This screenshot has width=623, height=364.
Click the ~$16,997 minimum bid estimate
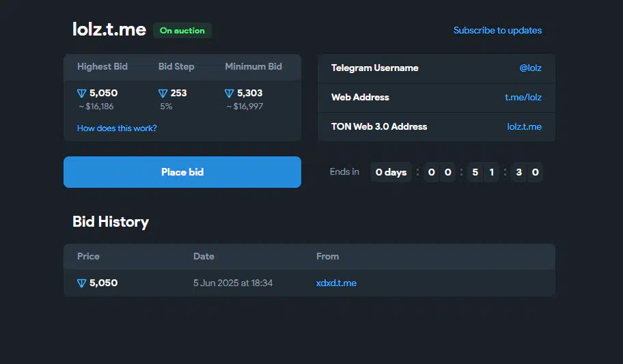tap(245, 107)
